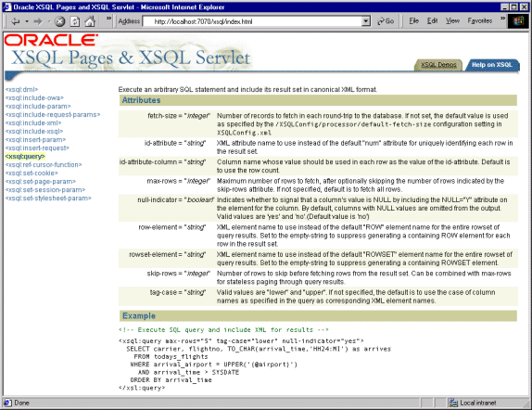Viewport: 532px width, 410px height.
Task: Open the Favorites menu
Action: point(480,21)
